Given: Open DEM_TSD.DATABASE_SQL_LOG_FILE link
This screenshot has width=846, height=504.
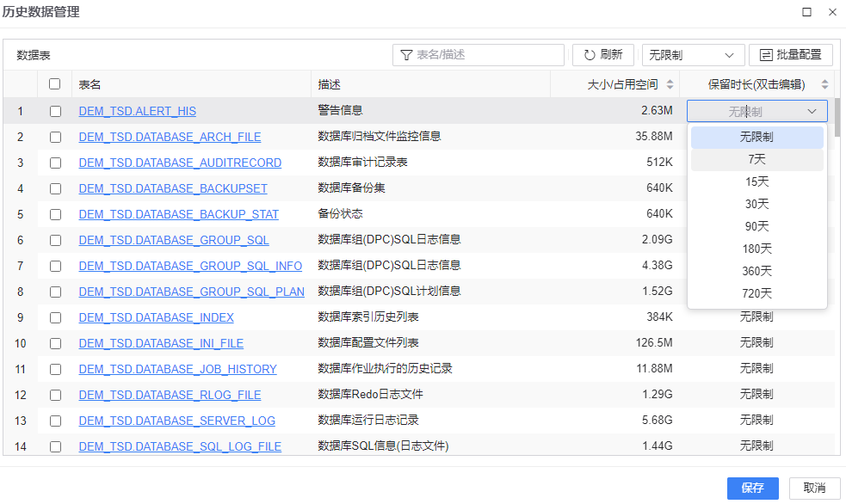Looking at the screenshot, I should (180, 447).
